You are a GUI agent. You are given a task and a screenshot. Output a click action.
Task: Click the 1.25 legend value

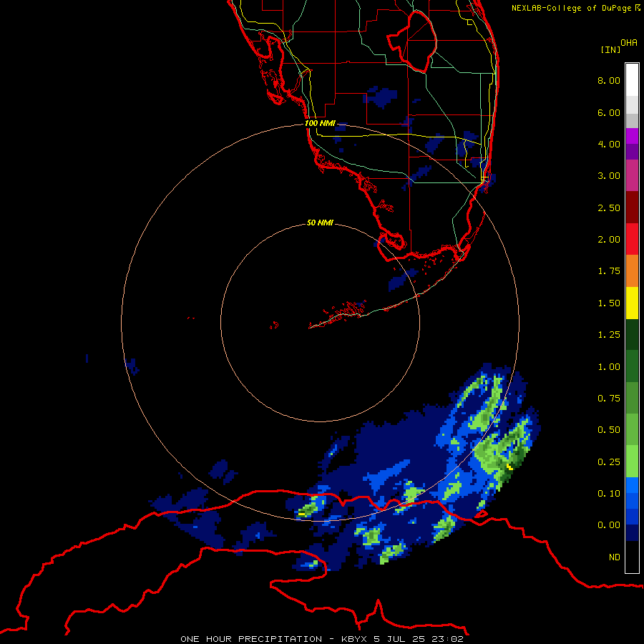[609, 335]
